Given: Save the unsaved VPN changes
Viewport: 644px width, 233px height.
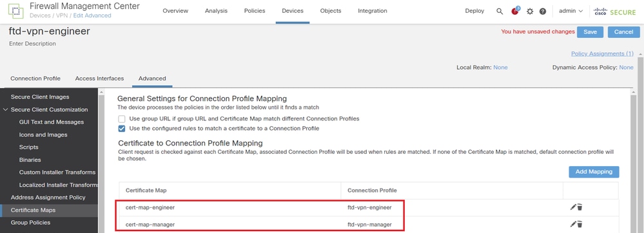Looking at the screenshot, I should pos(590,32).
